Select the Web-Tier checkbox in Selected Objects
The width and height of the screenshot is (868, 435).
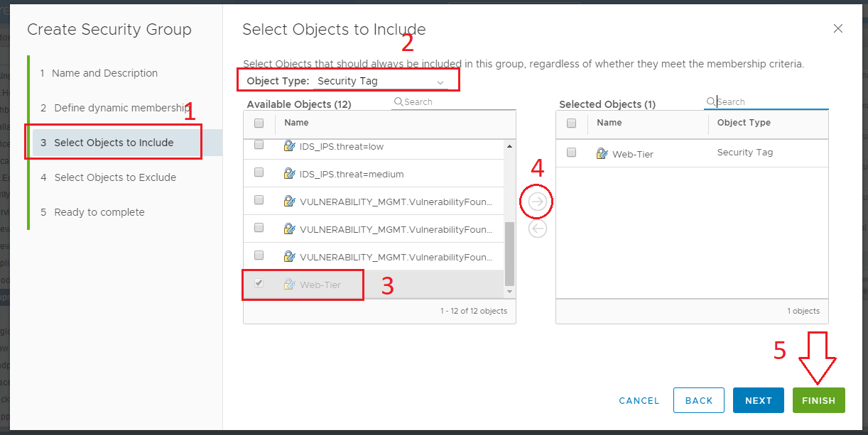(x=572, y=153)
